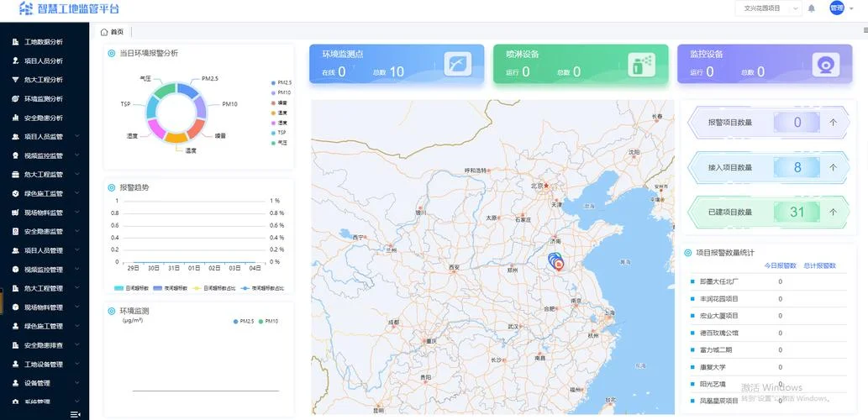Click the 安全隐患分析 bar chart icon
This screenshot has height=420, width=868.
pos(15,118)
